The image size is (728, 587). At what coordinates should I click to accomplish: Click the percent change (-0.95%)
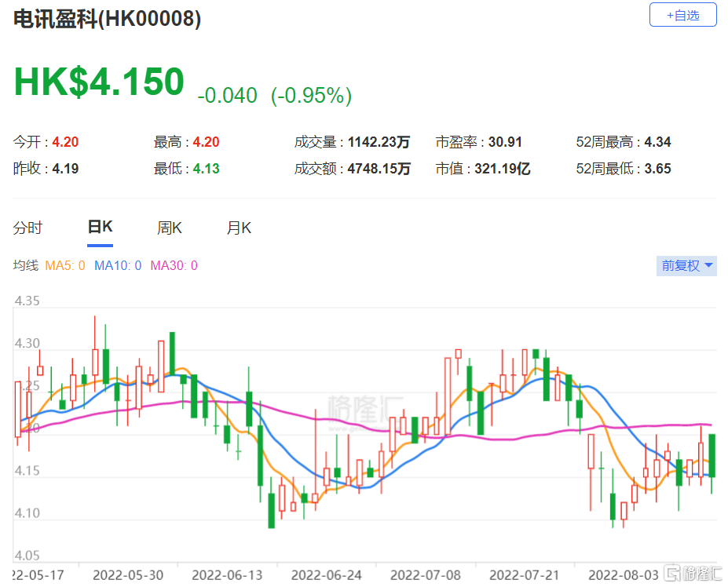tap(312, 96)
